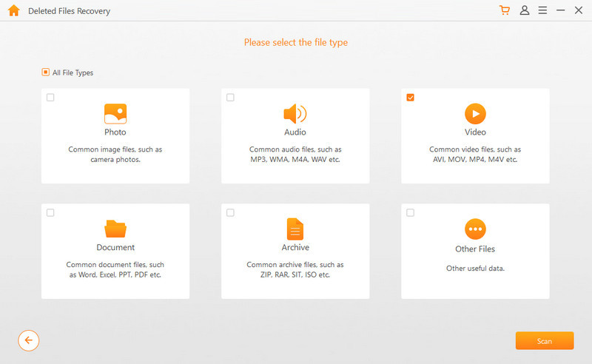Select the Document label text
The image size is (592, 364).
(x=115, y=247)
